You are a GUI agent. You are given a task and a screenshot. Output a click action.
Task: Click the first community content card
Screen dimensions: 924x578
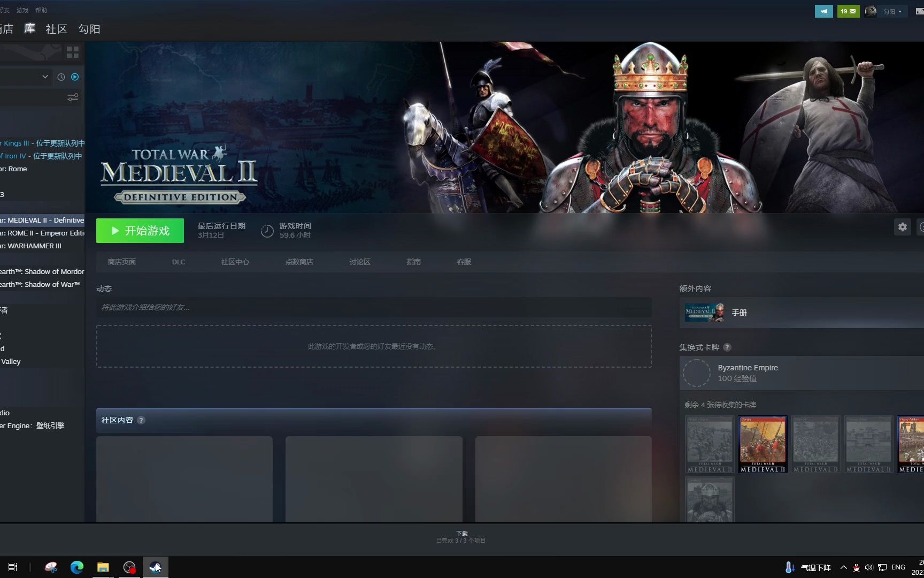pos(184,479)
